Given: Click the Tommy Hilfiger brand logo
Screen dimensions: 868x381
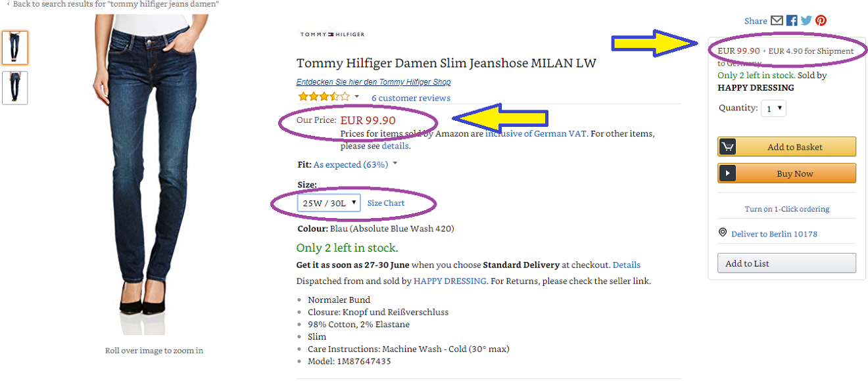Looking at the screenshot, I should (x=332, y=34).
